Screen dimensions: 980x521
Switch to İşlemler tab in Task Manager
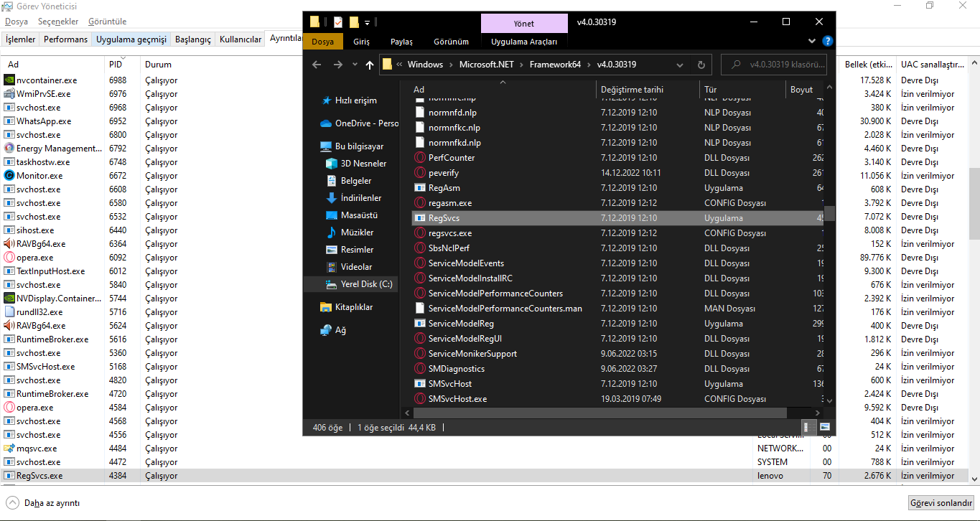click(x=20, y=39)
